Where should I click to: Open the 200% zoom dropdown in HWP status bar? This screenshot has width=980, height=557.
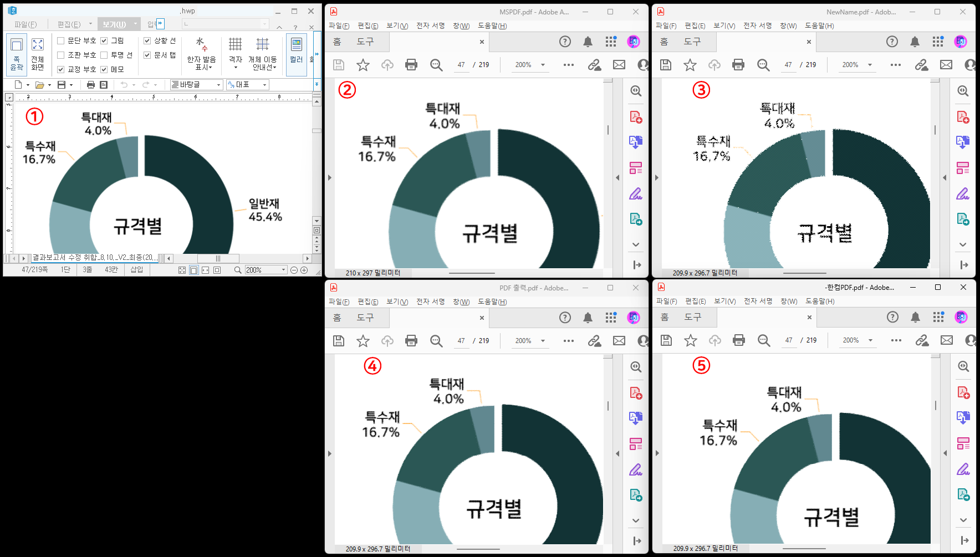[283, 270]
